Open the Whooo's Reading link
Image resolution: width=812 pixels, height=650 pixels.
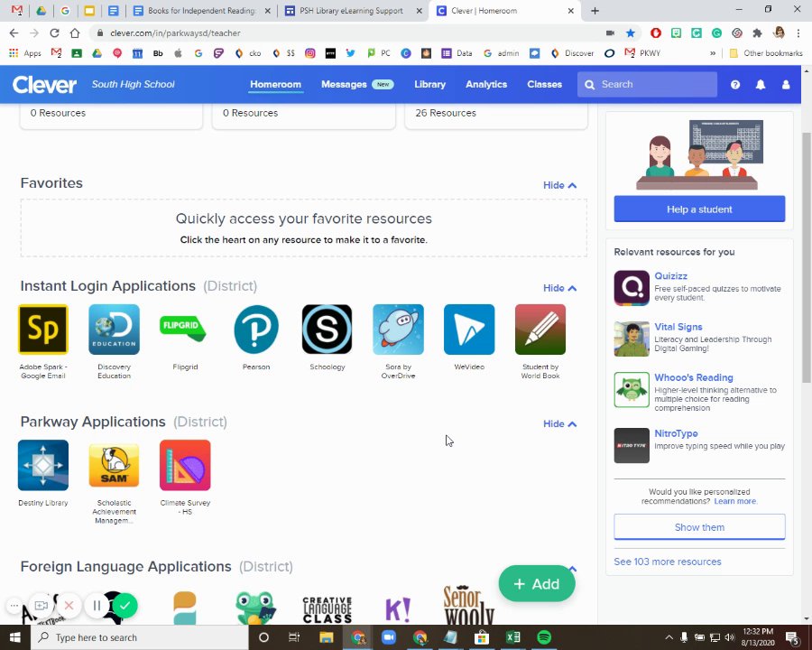(694, 377)
